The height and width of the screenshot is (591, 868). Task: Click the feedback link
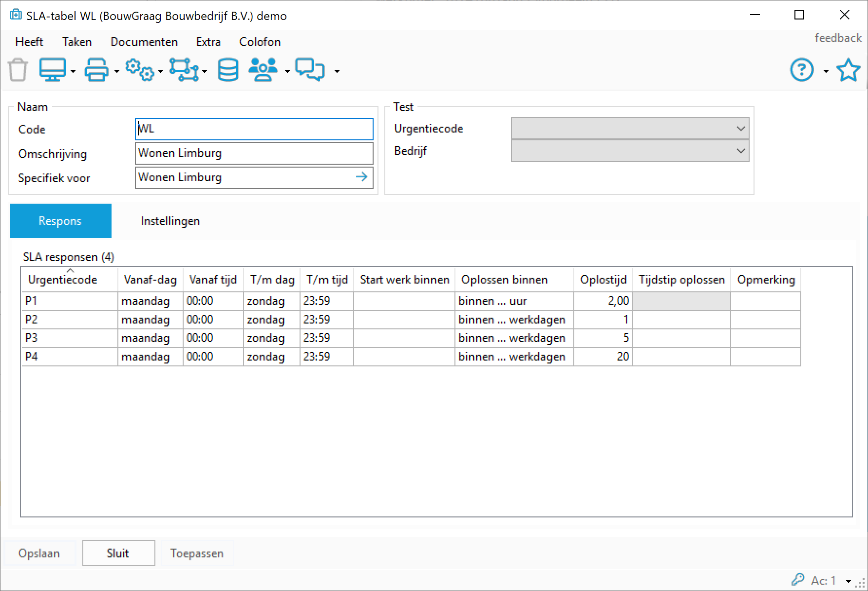838,38
